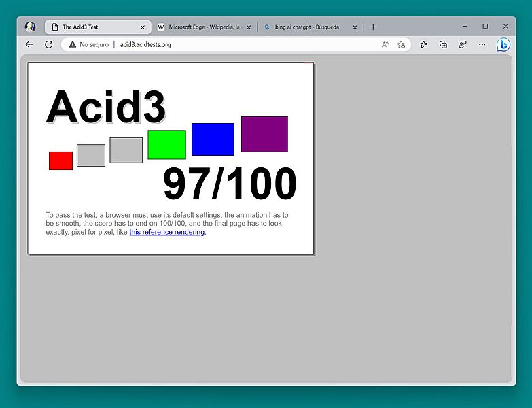Click the green rectangle
This screenshot has width=532, height=408.
coord(167,145)
